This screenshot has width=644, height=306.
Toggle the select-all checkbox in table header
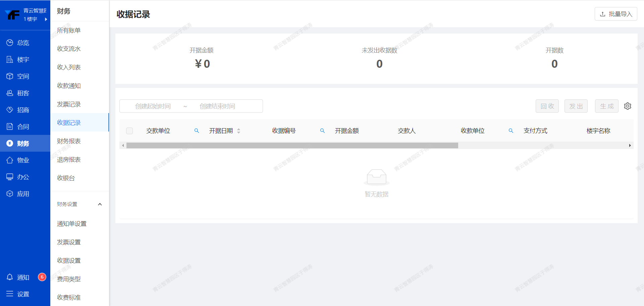tap(129, 131)
